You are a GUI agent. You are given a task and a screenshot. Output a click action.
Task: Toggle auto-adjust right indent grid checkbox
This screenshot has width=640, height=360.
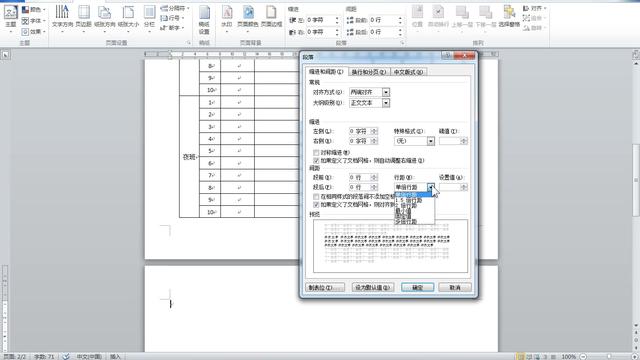pyautogui.click(x=316, y=160)
